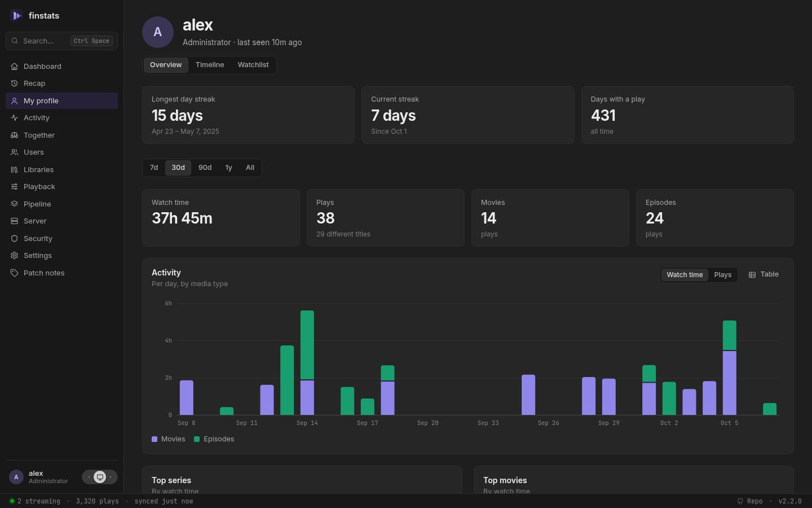Open the Activity section
Image resolution: width=812 pixels, height=508 pixels.
[x=61, y=118]
